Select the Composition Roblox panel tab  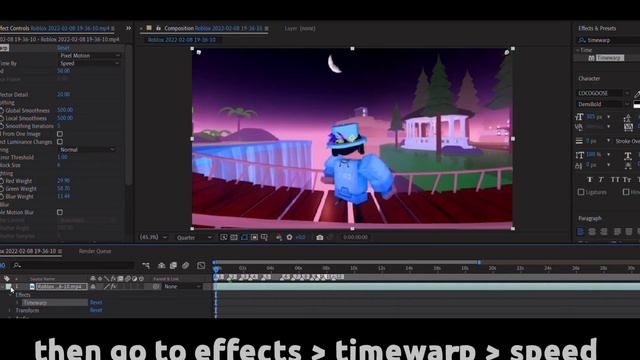pos(213,28)
